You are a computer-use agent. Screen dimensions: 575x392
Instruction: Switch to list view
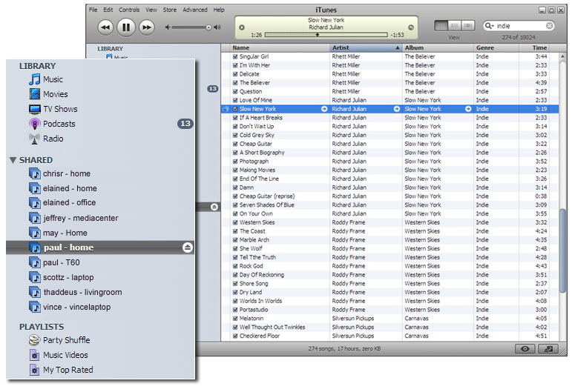441,26
